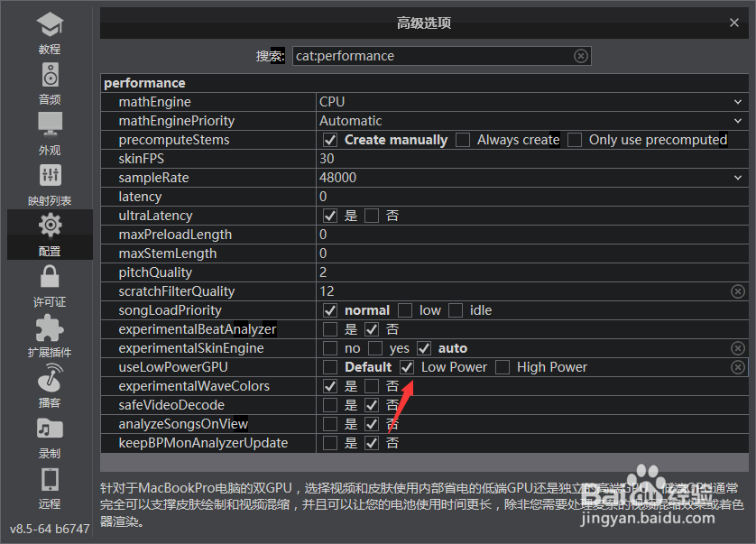Image resolution: width=756 pixels, height=544 pixels.
Task: Disable experimentalWaveColors with 否 checkbox
Action: click(x=372, y=386)
